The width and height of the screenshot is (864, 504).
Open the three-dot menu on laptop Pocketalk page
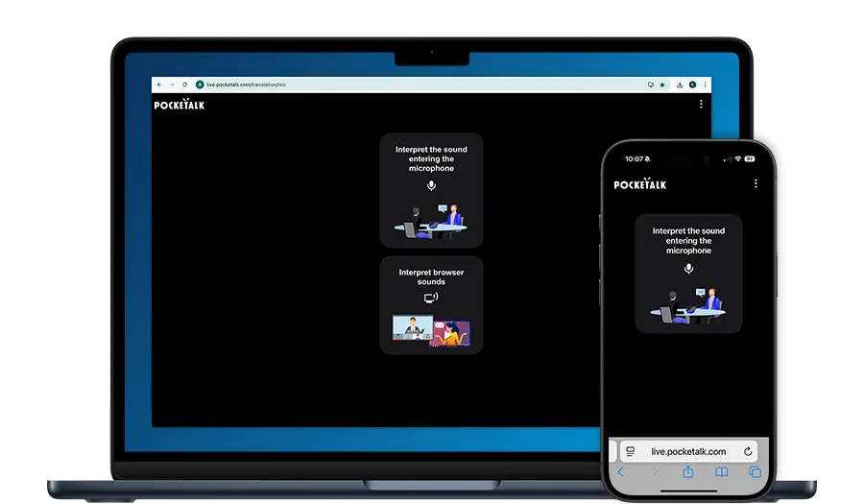coord(701,104)
